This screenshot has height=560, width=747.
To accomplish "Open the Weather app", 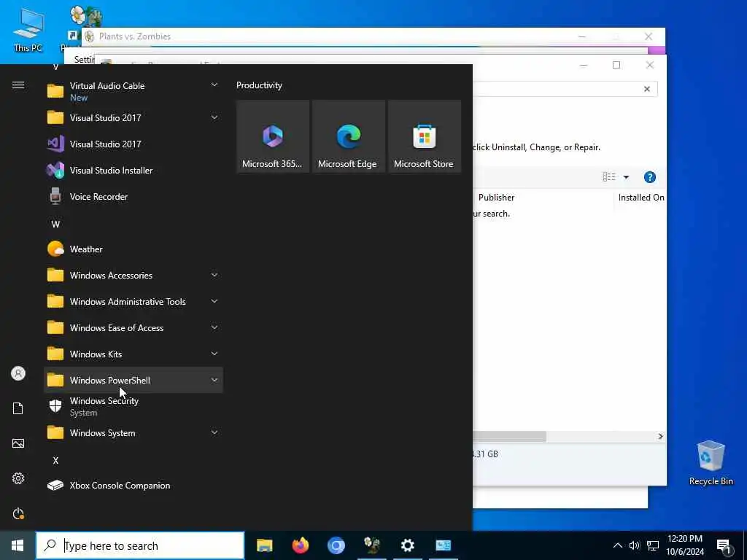I will click(133, 249).
